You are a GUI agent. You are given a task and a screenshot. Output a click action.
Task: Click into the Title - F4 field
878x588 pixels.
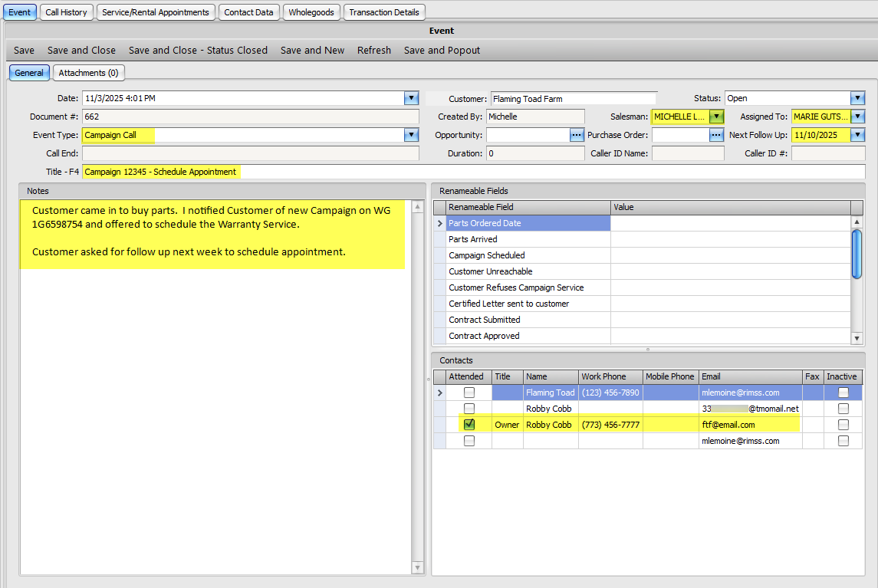(473, 172)
